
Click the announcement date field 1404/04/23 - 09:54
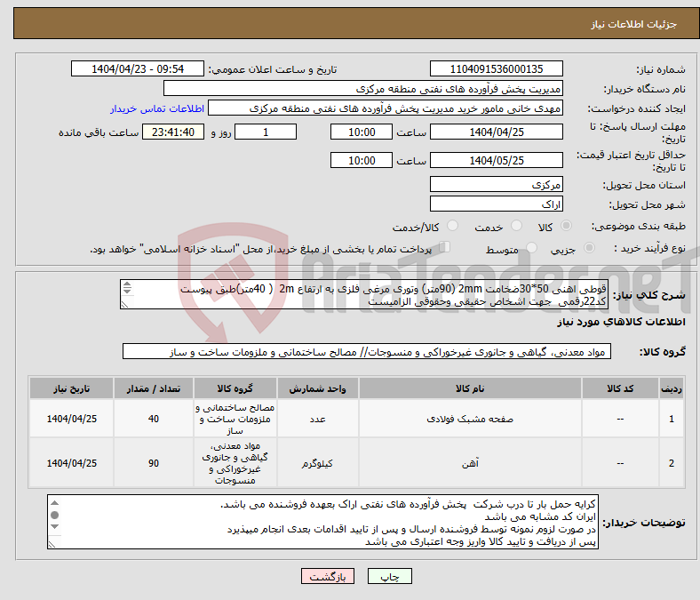point(138,68)
